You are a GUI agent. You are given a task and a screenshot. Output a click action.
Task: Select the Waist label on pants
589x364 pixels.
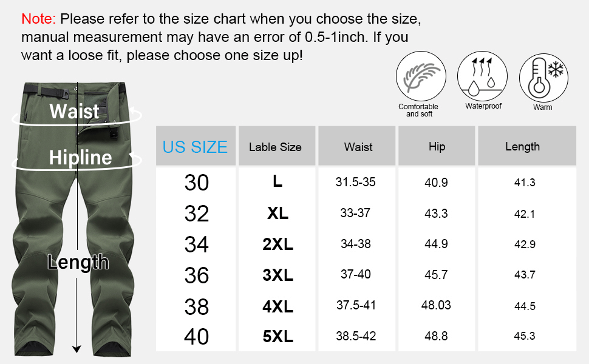[74, 112]
